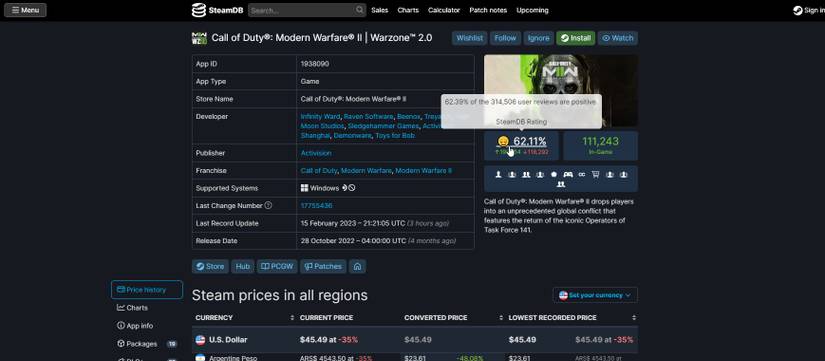Click the App ID value 1938090

coord(315,64)
